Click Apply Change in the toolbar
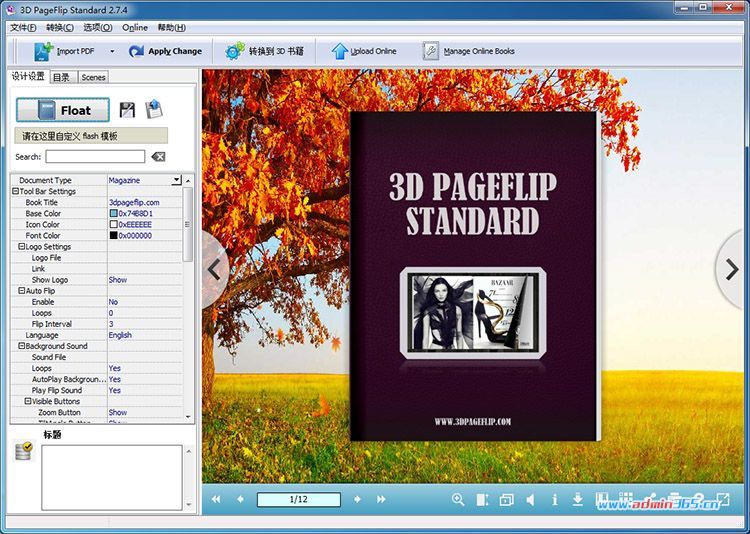 [165, 51]
